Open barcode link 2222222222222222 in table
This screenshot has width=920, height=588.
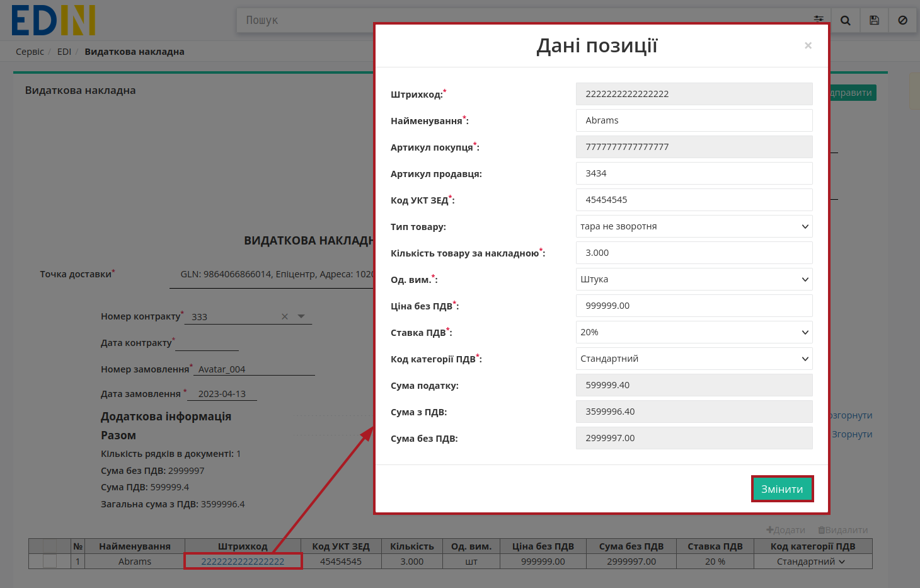pyautogui.click(x=243, y=562)
